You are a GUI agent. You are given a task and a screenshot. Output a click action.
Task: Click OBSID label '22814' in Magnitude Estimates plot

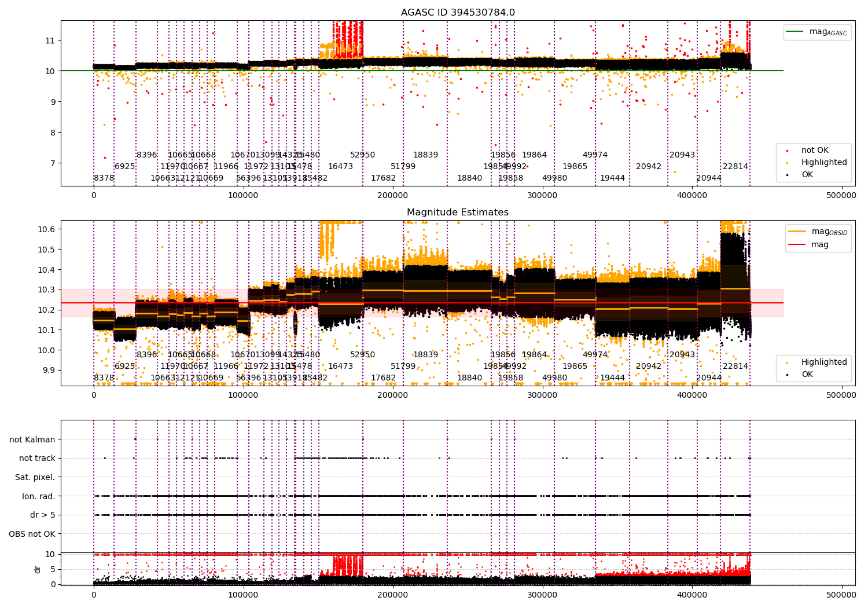(736, 367)
